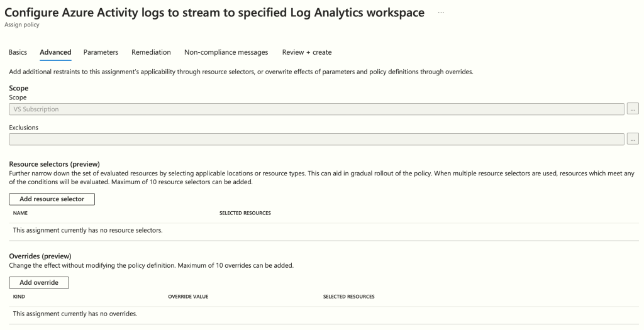This screenshot has height=330, width=644.
Task: Open the Review + create tab
Action: 307,52
